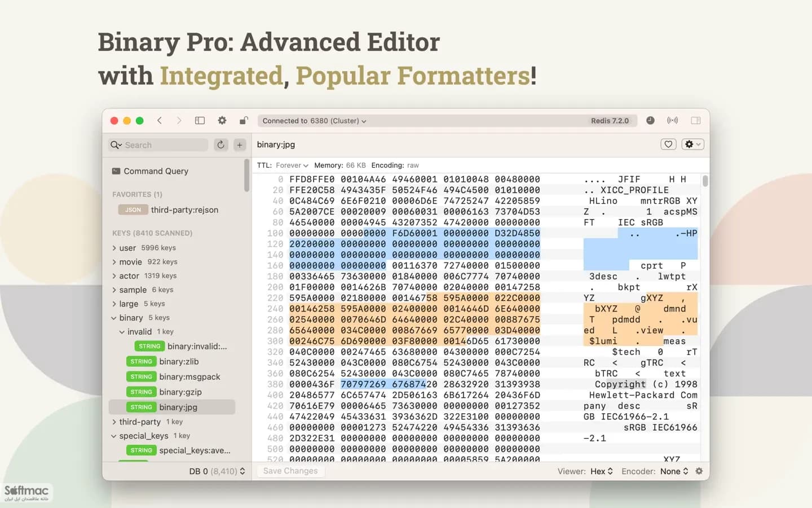The height and width of the screenshot is (508, 812).
Task: Click hex bytes FFD8FFE0 at offset 0
Action: (312, 179)
